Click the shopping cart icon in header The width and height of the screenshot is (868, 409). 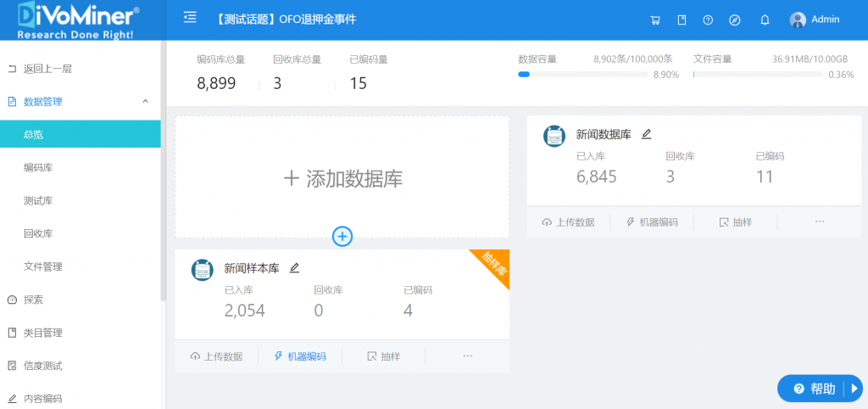tap(654, 20)
